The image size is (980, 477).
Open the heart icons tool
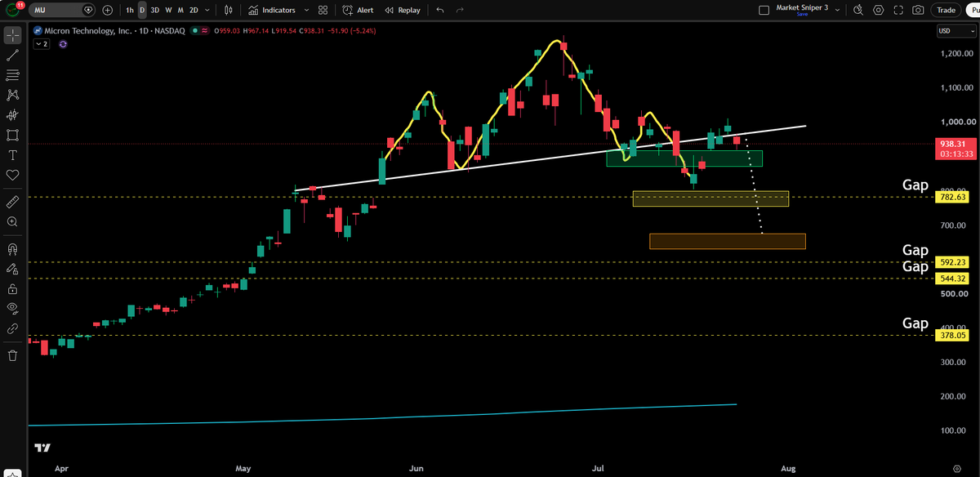pyautogui.click(x=12, y=175)
